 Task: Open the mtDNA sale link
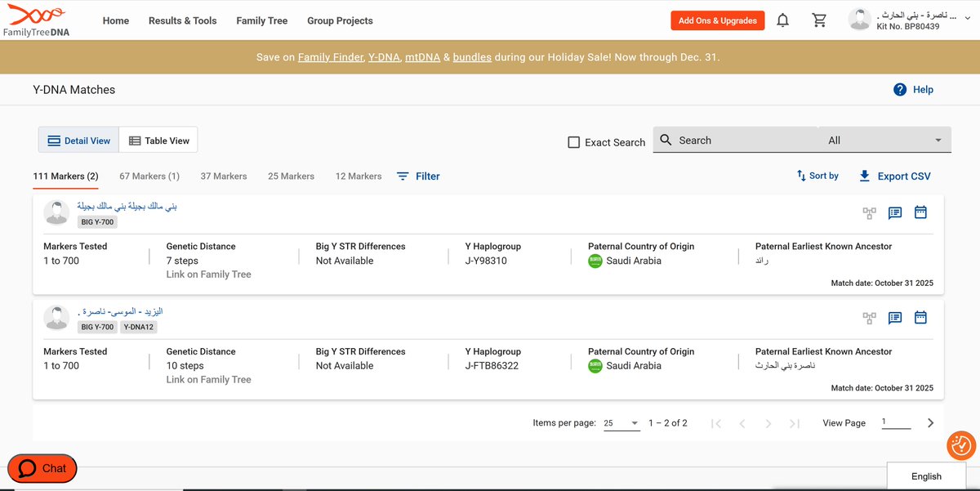[x=422, y=57]
